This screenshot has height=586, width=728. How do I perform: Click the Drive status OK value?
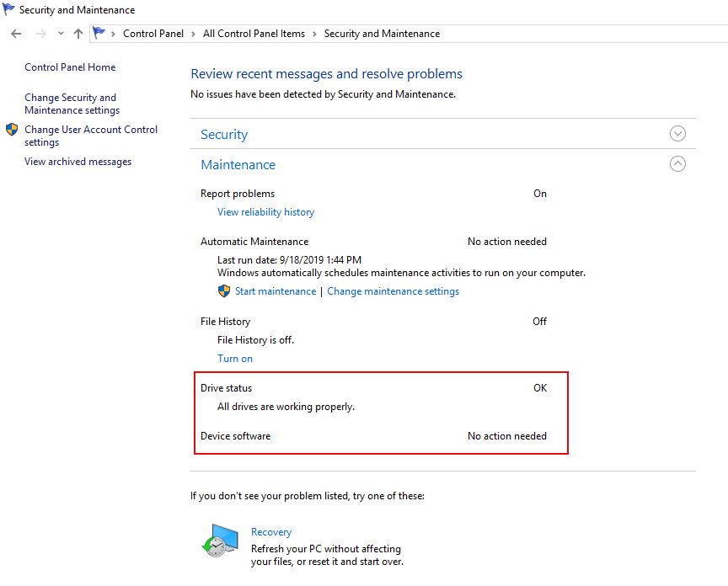[x=540, y=388]
